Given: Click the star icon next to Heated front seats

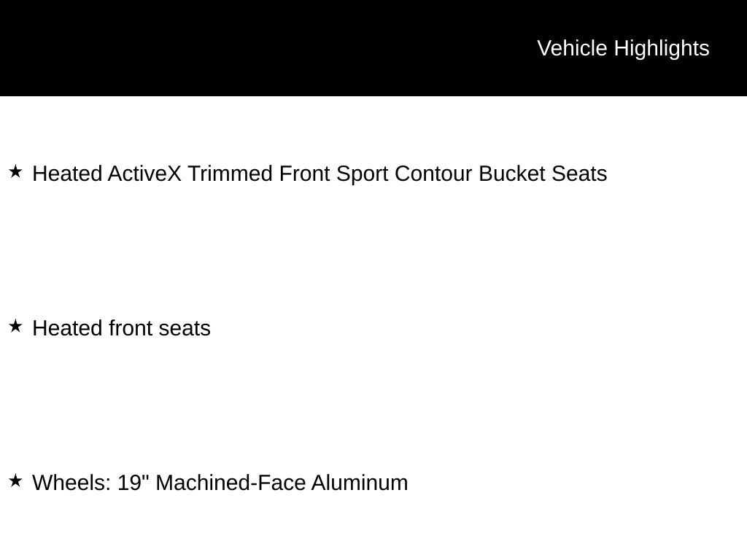Looking at the screenshot, I should point(15,327).
